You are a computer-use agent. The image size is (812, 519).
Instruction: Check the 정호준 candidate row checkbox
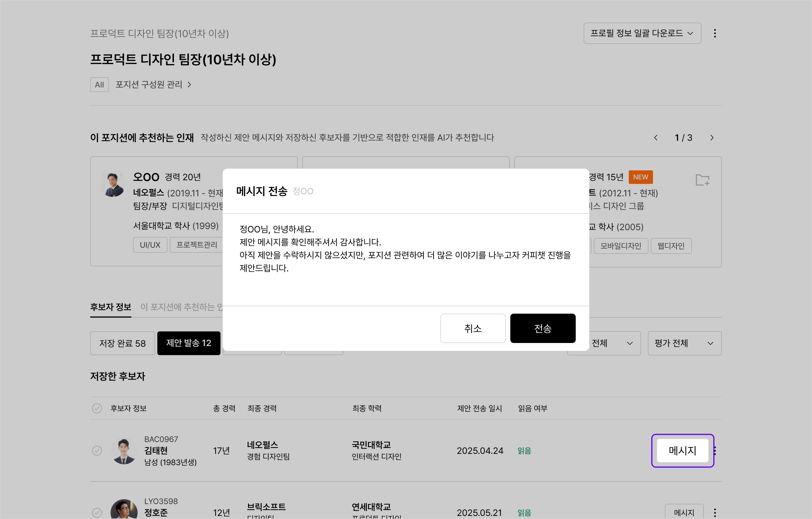point(97,512)
